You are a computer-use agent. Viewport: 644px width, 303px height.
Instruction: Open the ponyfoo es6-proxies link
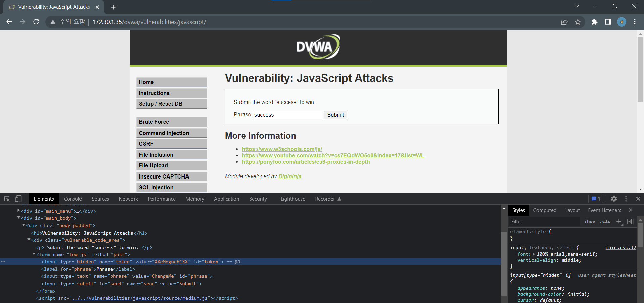(x=306, y=162)
